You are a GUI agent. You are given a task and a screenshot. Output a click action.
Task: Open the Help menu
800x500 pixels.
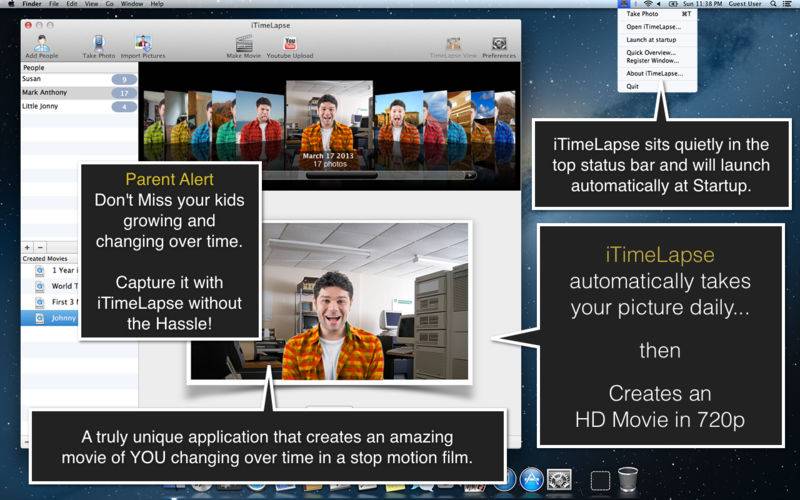coord(157,4)
